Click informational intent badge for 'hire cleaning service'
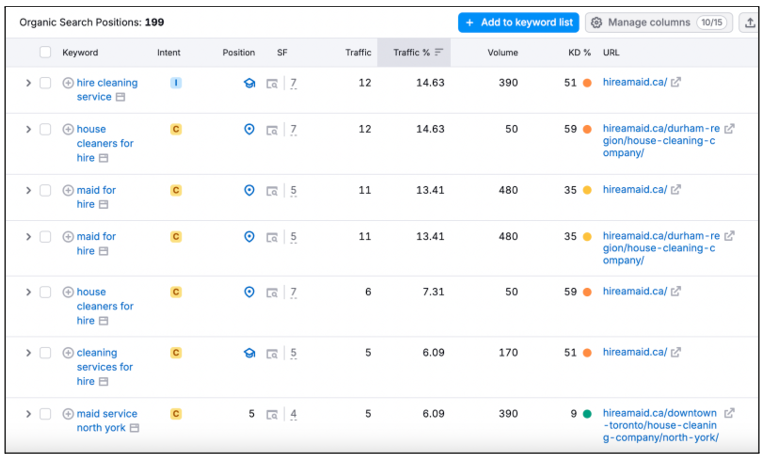Viewport: 768px width, 460px height. (x=176, y=83)
